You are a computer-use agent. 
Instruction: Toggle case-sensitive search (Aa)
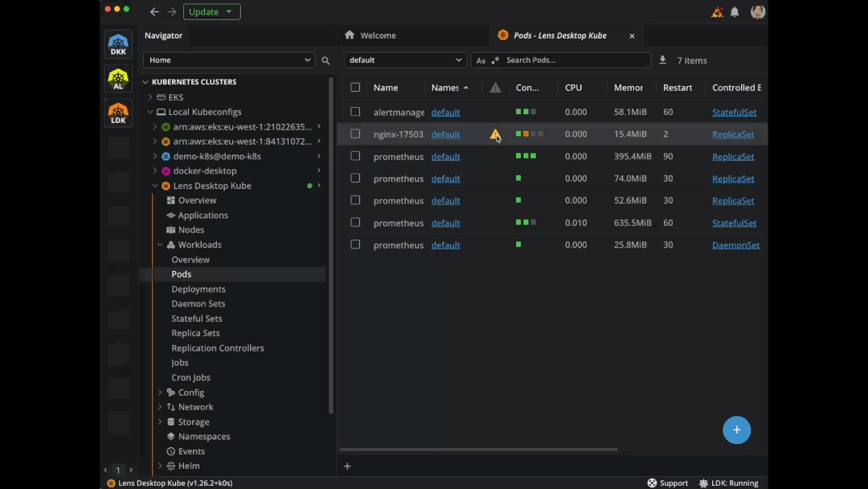[481, 60]
